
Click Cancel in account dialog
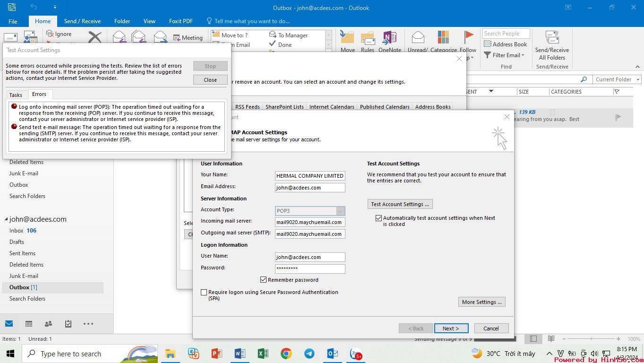point(491,328)
